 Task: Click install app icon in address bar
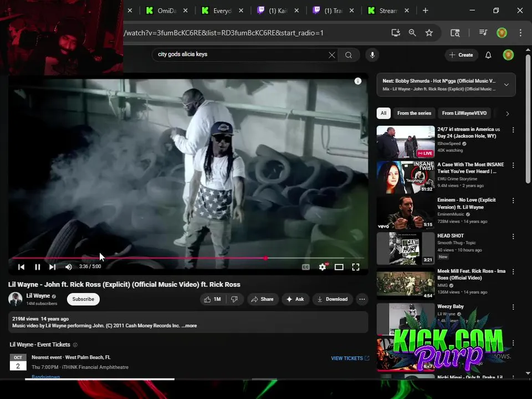[396, 33]
